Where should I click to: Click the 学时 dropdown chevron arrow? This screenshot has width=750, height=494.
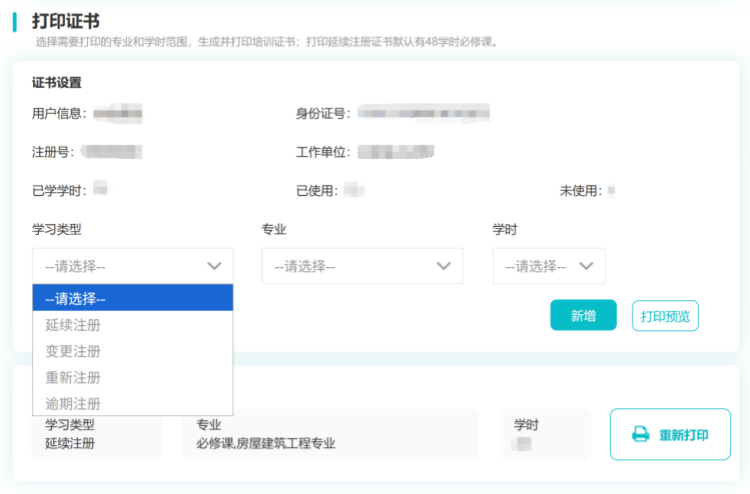point(587,266)
